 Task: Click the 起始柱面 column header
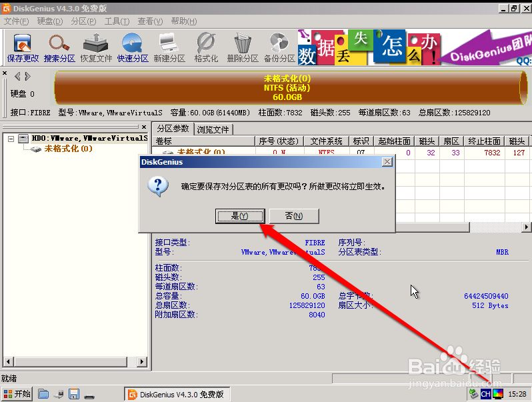point(394,141)
